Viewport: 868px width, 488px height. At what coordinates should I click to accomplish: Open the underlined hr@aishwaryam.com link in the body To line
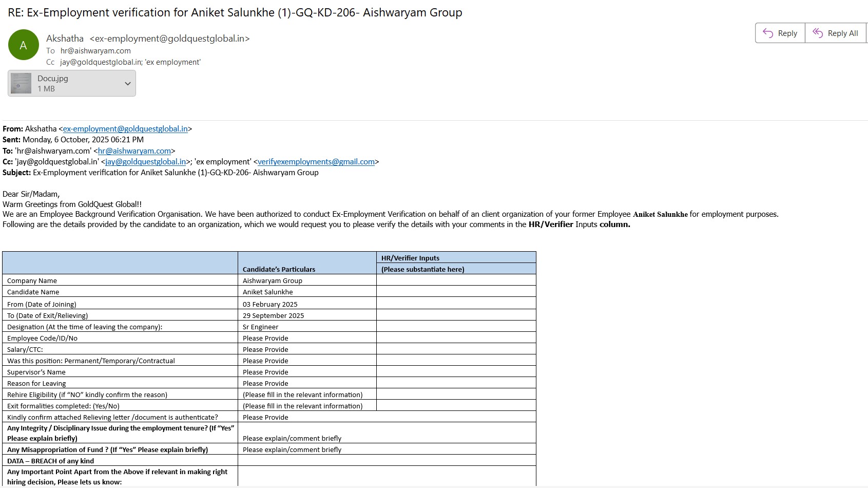point(134,151)
